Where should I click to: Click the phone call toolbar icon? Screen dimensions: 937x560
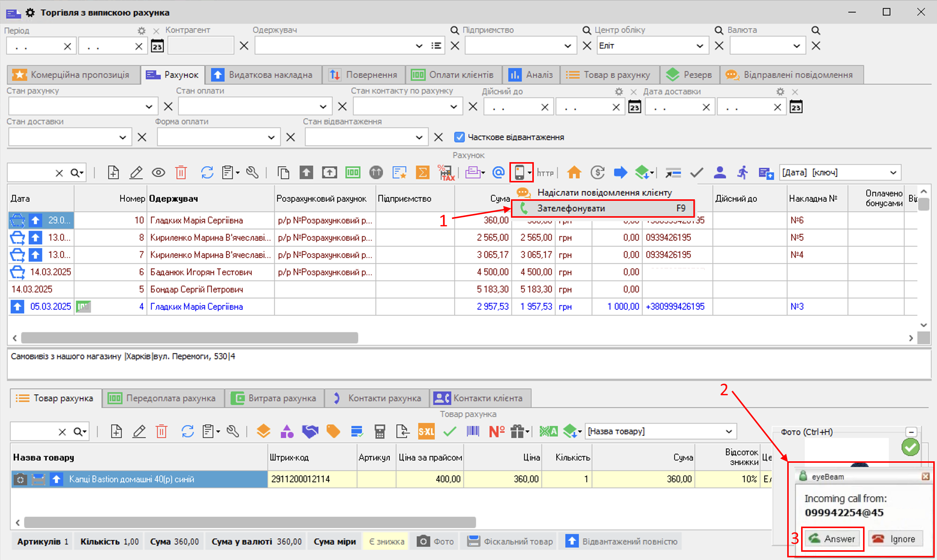coord(519,173)
